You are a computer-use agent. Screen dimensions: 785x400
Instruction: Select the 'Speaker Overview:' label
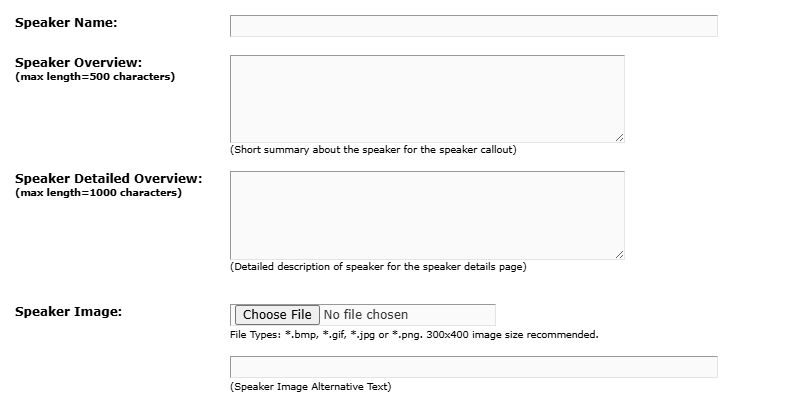point(78,62)
